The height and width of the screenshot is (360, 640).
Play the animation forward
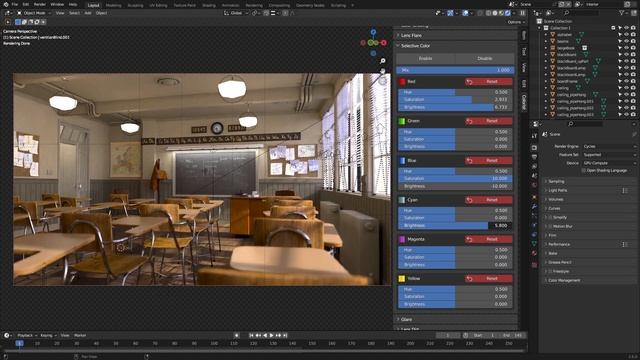point(271,335)
